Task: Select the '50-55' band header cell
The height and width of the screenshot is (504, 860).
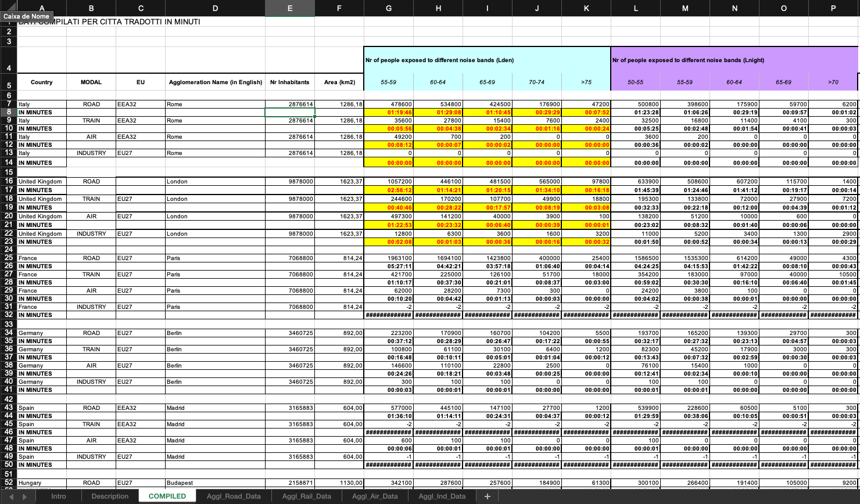Action: (636, 82)
